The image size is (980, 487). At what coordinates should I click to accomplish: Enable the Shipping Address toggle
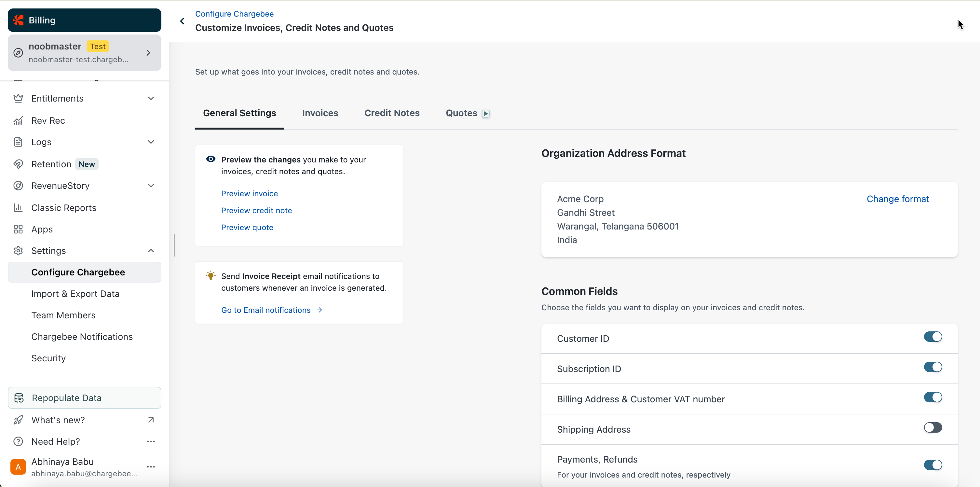[x=932, y=428]
